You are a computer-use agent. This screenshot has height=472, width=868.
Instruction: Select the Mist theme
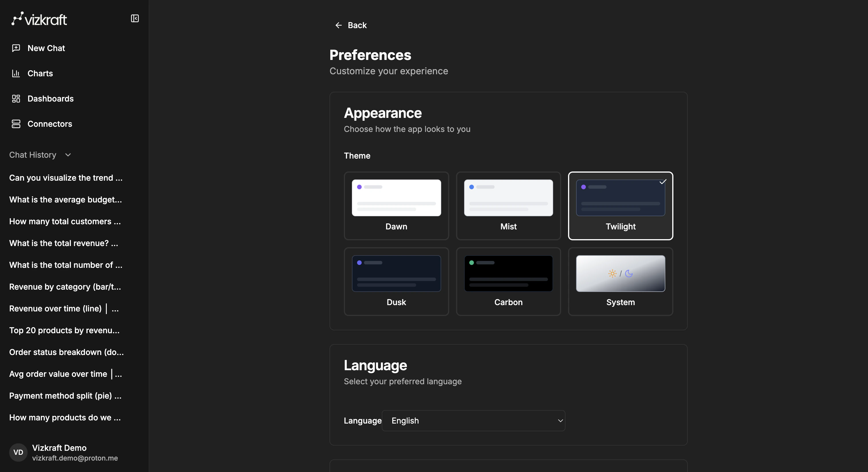click(508, 206)
